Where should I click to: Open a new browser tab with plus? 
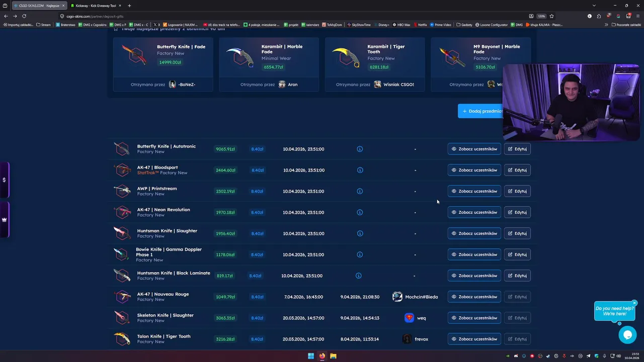click(129, 6)
